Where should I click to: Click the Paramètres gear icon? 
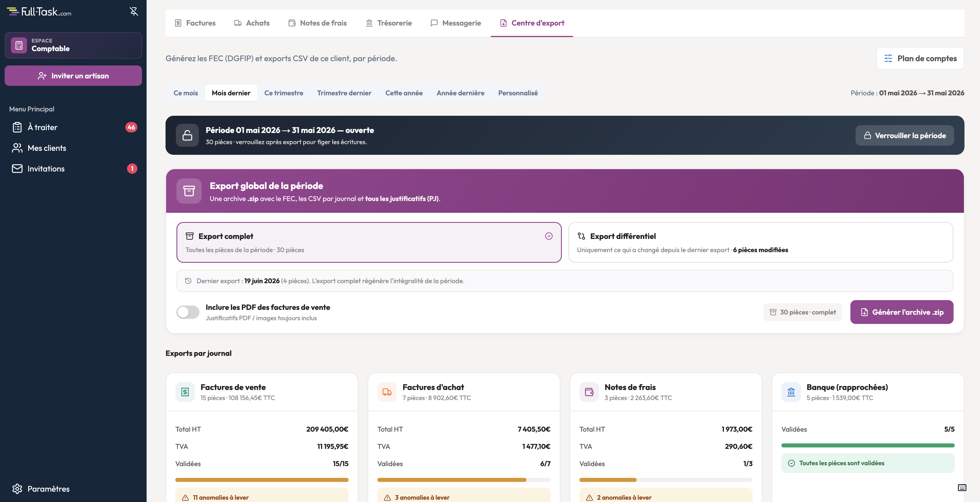[17, 489]
